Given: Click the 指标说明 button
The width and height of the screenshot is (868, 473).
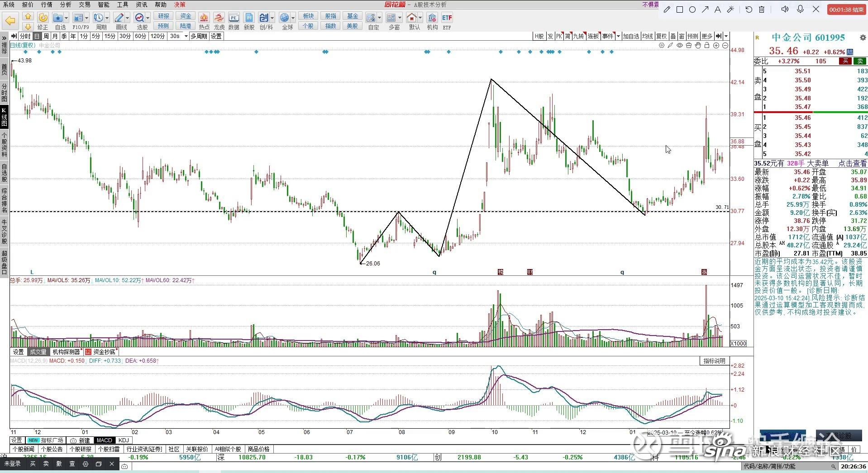Looking at the screenshot, I should click(714, 361).
